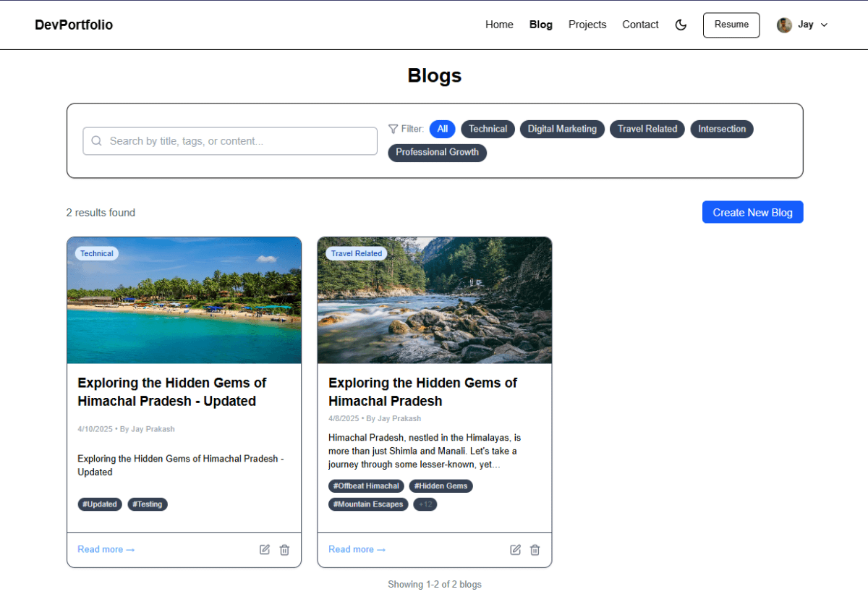Edit the original Himachal Pradesh blog post
This screenshot has height=610, width=868.
[515, 550]
